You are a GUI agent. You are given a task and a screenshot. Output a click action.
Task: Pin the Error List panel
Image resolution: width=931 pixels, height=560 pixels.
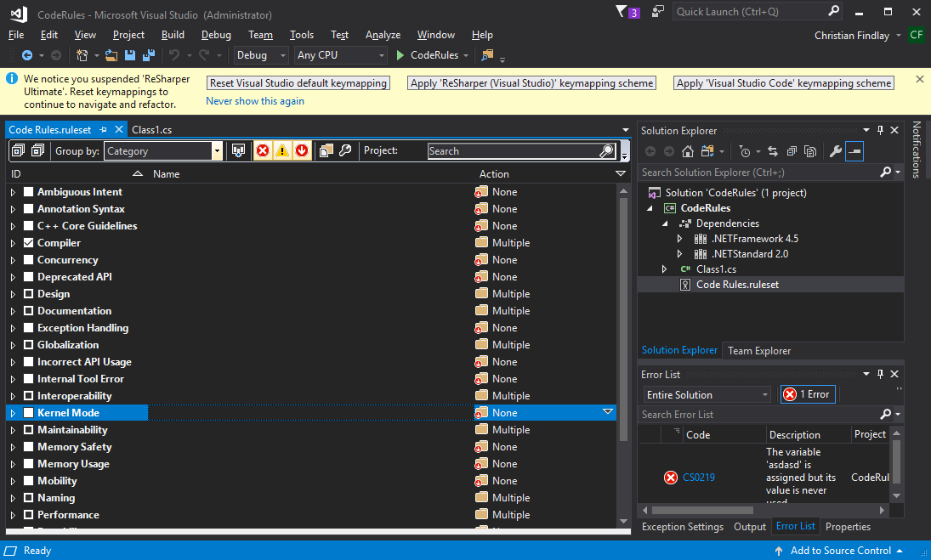880,374
